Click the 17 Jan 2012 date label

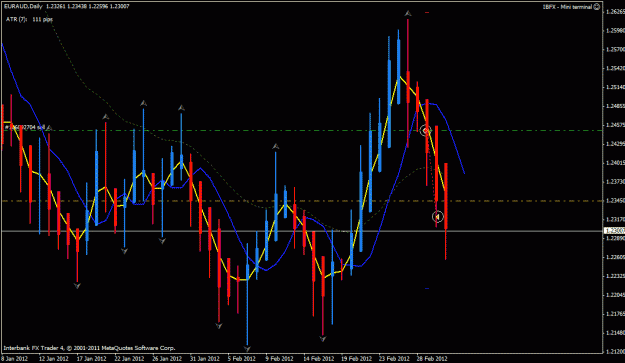click(91, 359)
